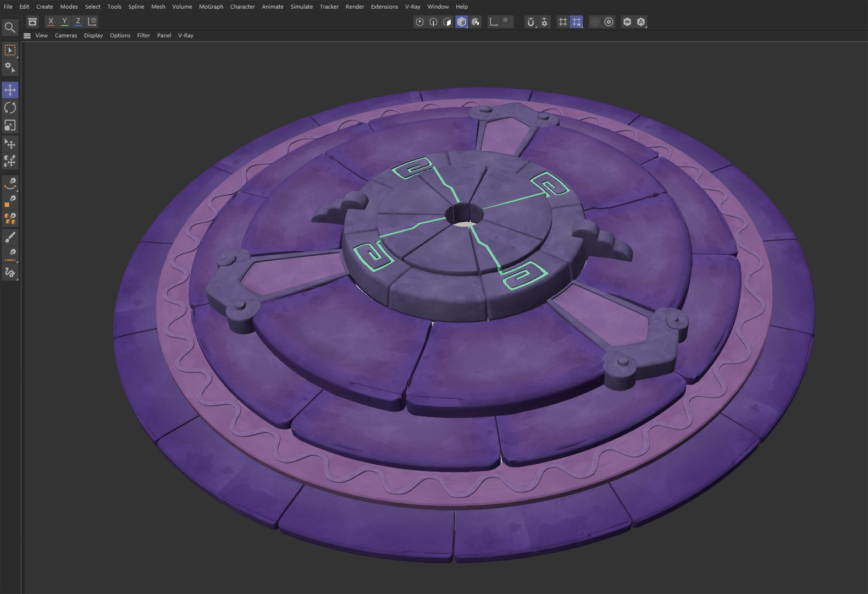868x594 pixels.
Task: Switch to Model mode
Action: tap(462, 22)
